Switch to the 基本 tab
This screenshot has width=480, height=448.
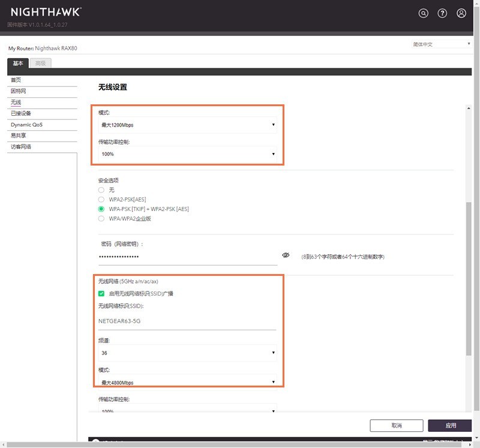coord(18,63)
